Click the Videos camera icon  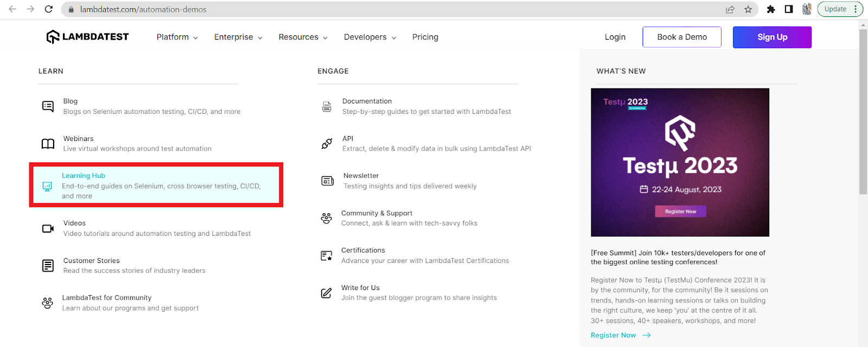click(x=48, y=228)
